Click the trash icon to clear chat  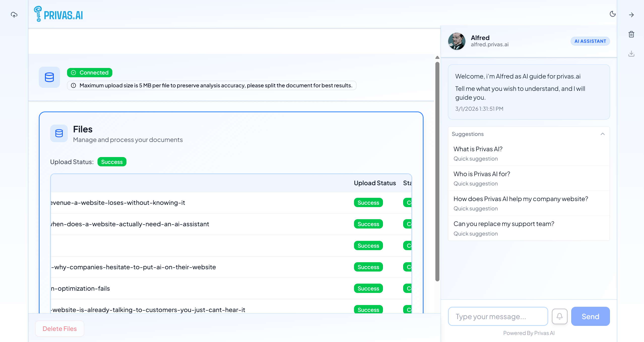click(631, 34)
